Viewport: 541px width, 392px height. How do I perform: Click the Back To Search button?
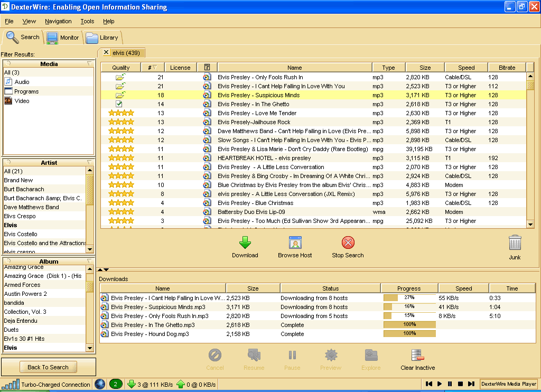pos(48,367)
